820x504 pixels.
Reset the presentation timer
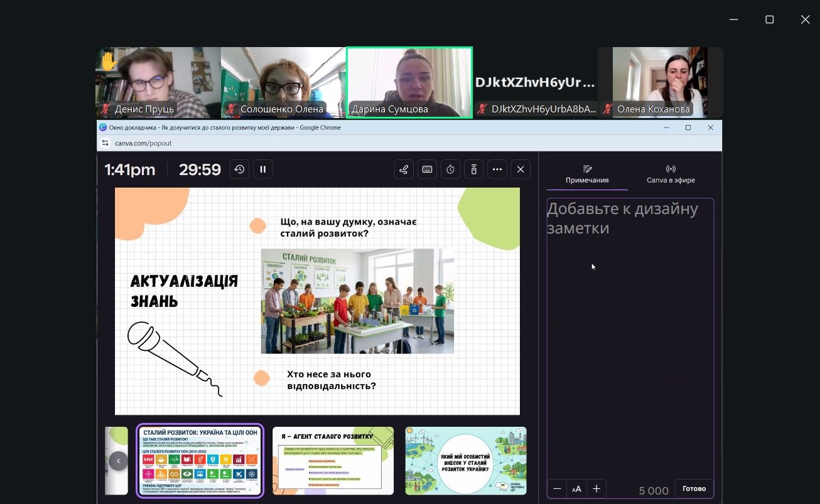(x=239, y=169)
